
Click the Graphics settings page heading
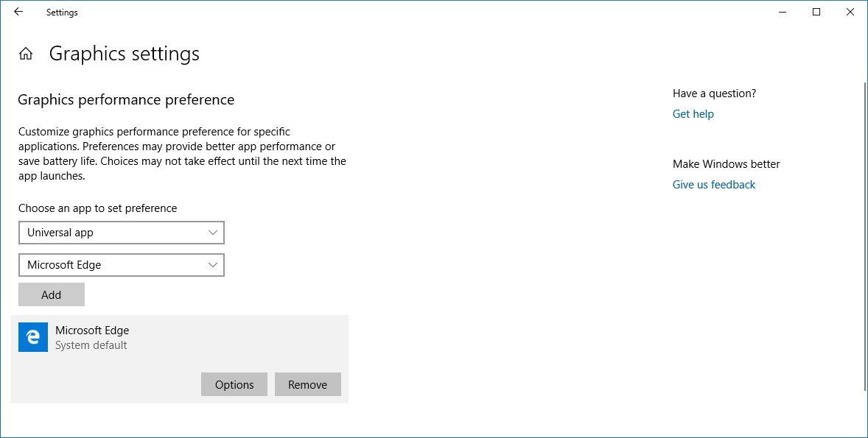[124, 53]
